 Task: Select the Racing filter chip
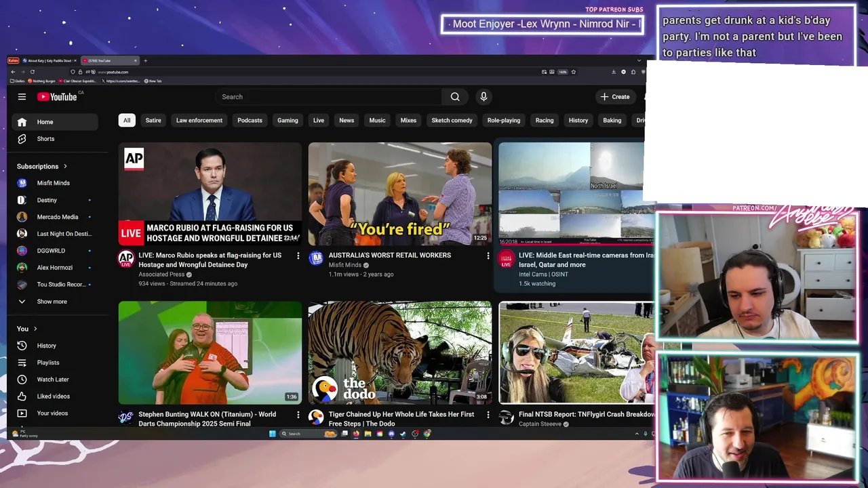(x=545, y=120)
